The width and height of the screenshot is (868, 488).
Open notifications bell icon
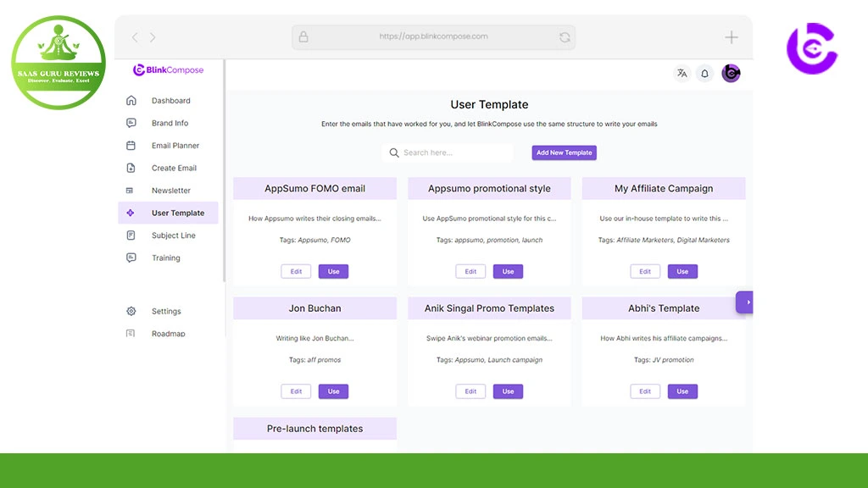coord(704,73)
